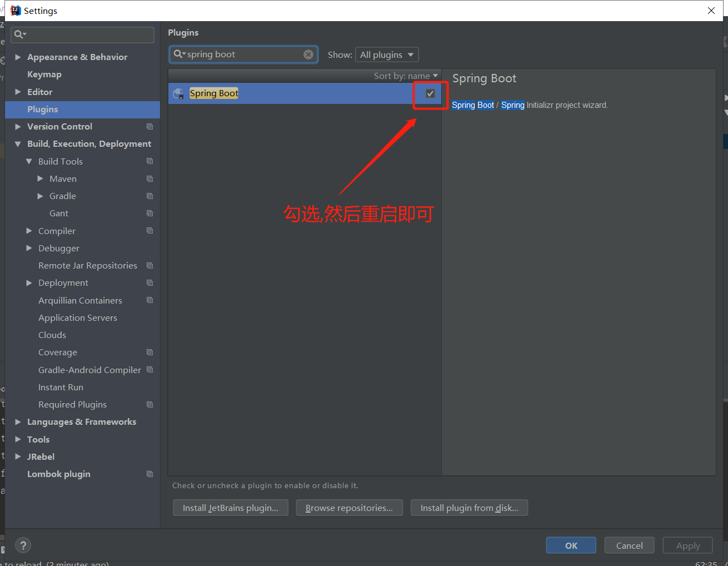This screenshot has width=728, height=566.
Task: Click the icon beside the Maven entry
Action: click(149, 178)
